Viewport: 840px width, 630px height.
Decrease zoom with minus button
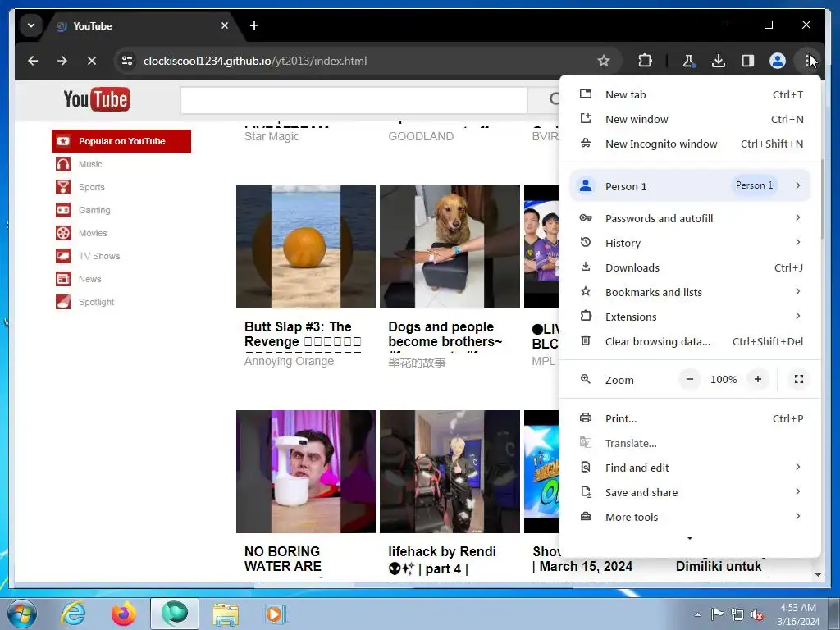[690, 379]
